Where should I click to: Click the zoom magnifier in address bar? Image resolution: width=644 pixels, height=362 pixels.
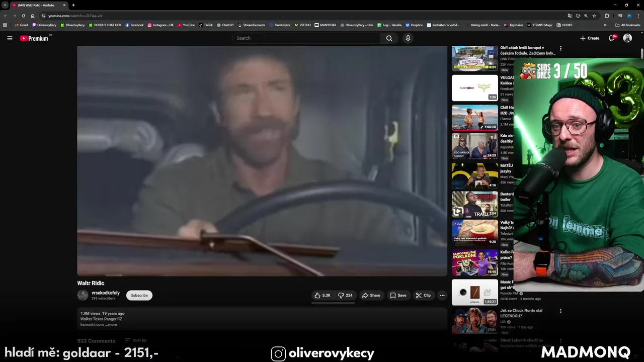586,16
